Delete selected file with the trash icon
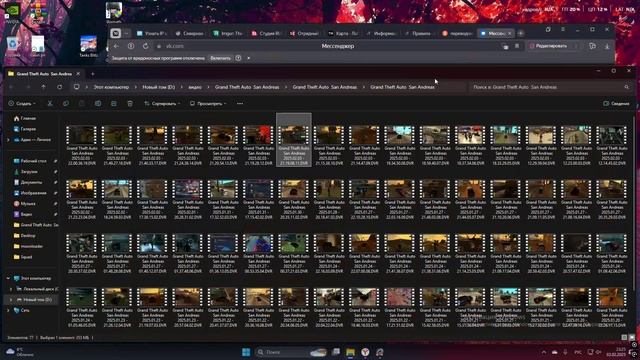The width and height of the screenshot is (640, 360). point(130,104)
